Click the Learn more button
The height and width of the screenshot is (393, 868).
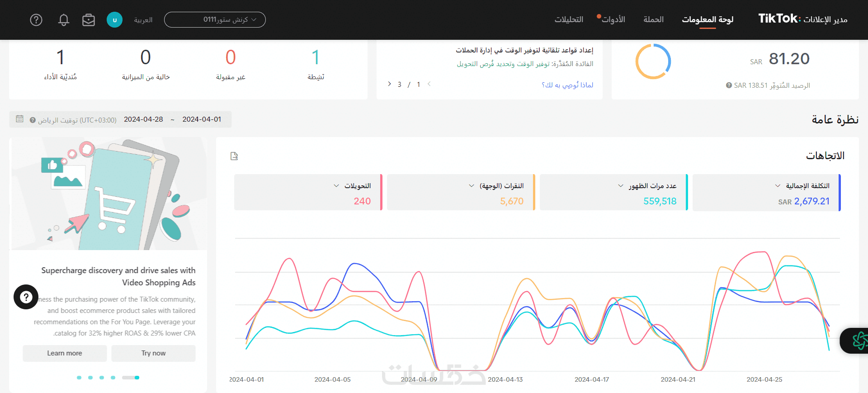tap(65, 353)
